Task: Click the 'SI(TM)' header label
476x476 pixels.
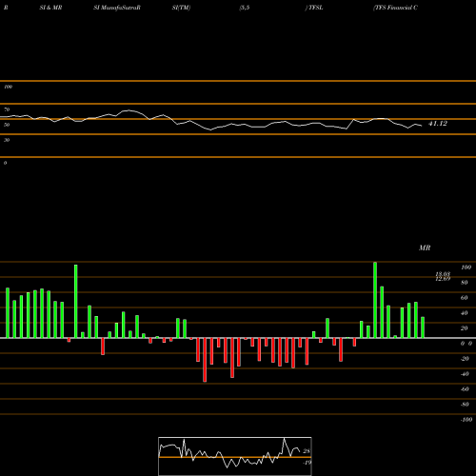Action: coord(181,8)
